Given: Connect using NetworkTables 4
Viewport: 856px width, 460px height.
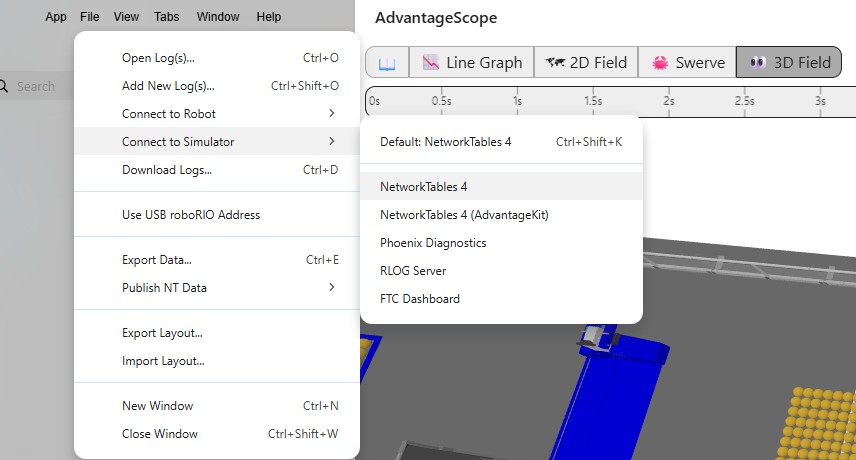Looking at the screenshot, I should (501, 187).
